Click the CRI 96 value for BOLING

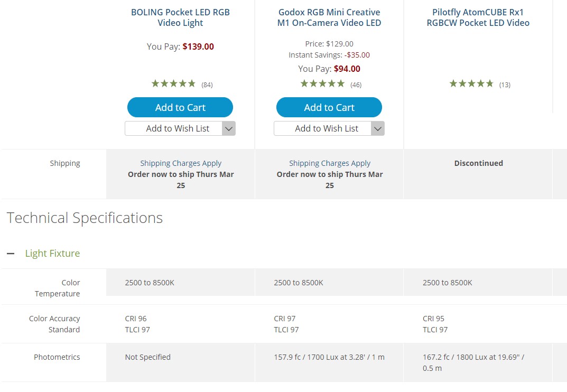tap(136, 319)
